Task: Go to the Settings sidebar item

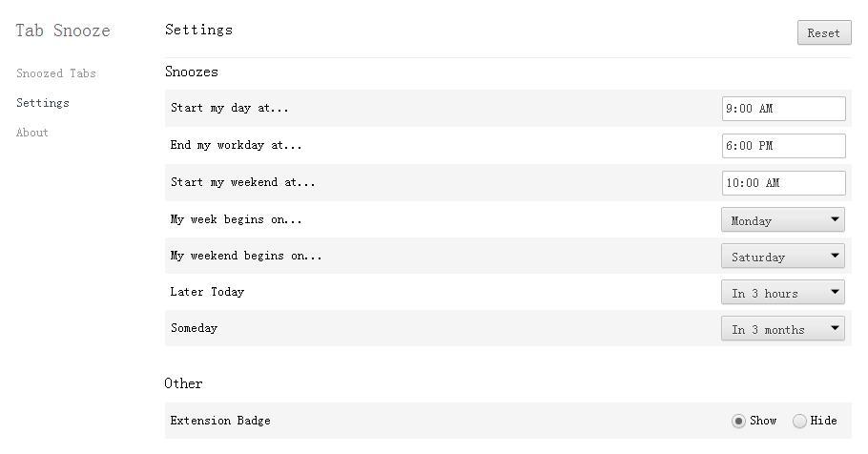Action: point(43,103)
